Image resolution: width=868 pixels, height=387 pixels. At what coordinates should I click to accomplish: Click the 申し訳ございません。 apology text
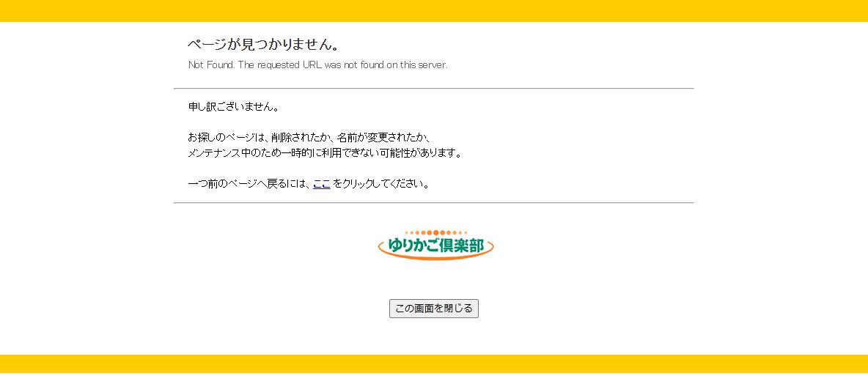click(x=234, y=107)
